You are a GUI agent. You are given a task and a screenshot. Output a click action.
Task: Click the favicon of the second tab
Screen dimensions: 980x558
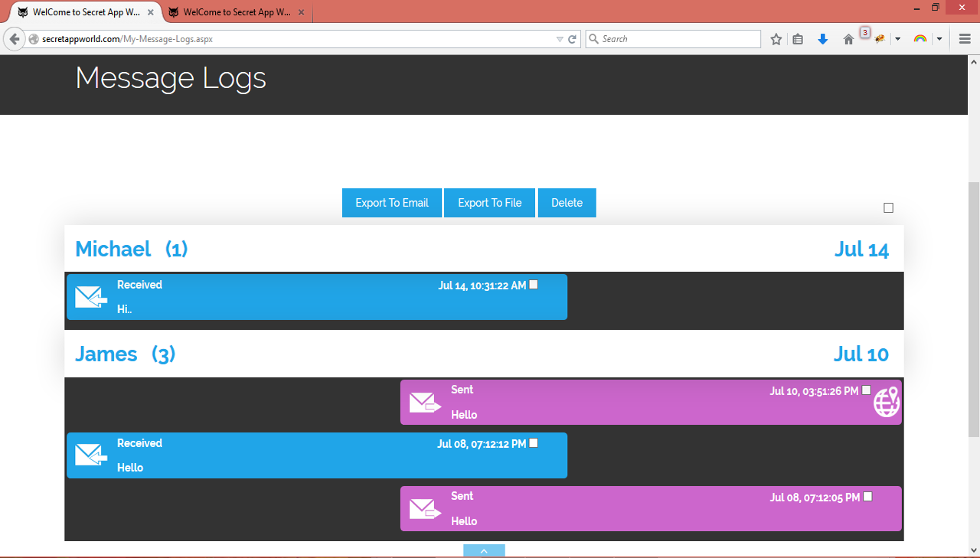174,12
